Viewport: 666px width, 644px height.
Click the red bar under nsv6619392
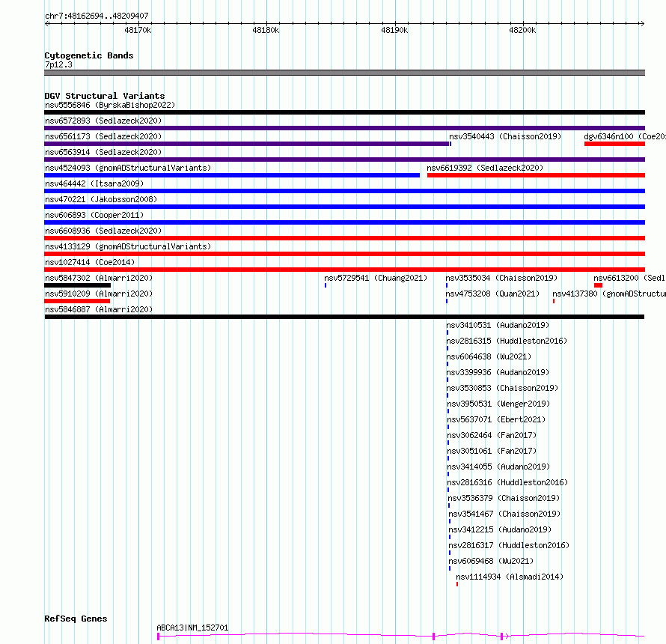(x=536, y=175)
